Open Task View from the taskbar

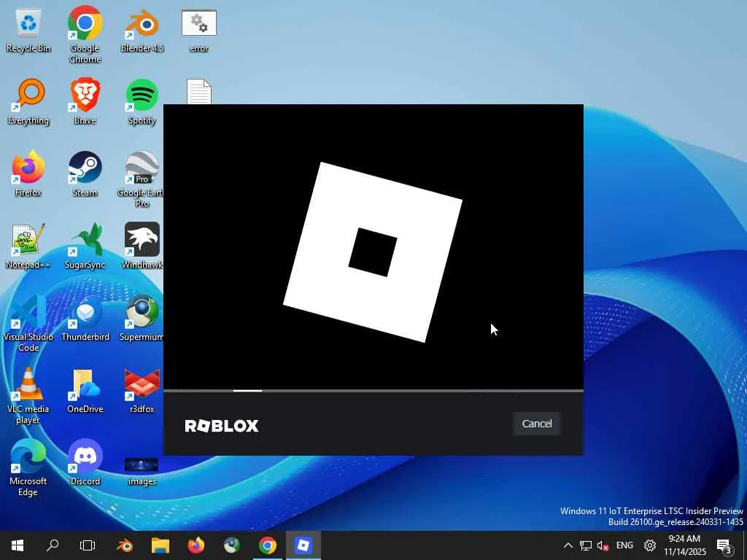point(88,545)
